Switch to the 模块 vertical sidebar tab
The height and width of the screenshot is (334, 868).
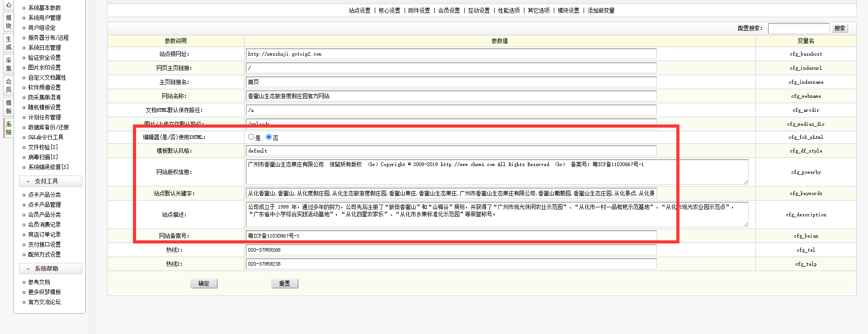pos(9,22)
